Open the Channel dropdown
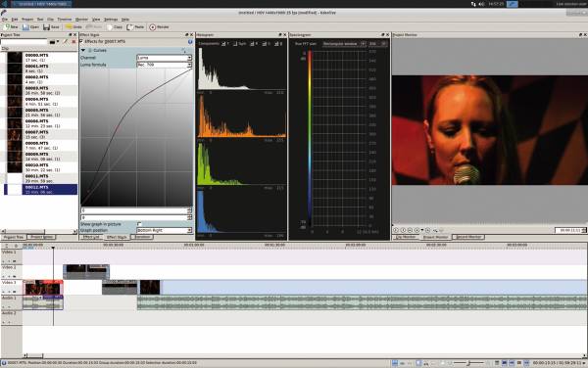The height and width of the screenshot is (368, 588). coord(165,58)
